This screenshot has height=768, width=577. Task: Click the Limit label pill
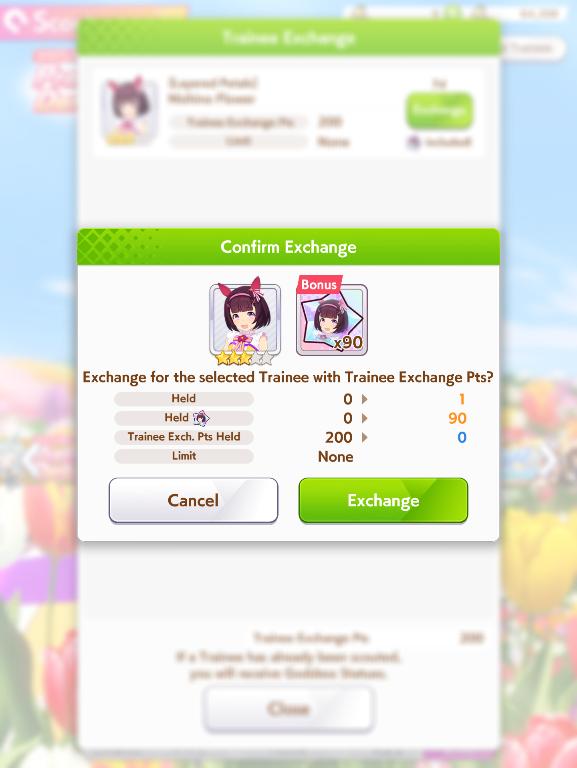point(184,456)
